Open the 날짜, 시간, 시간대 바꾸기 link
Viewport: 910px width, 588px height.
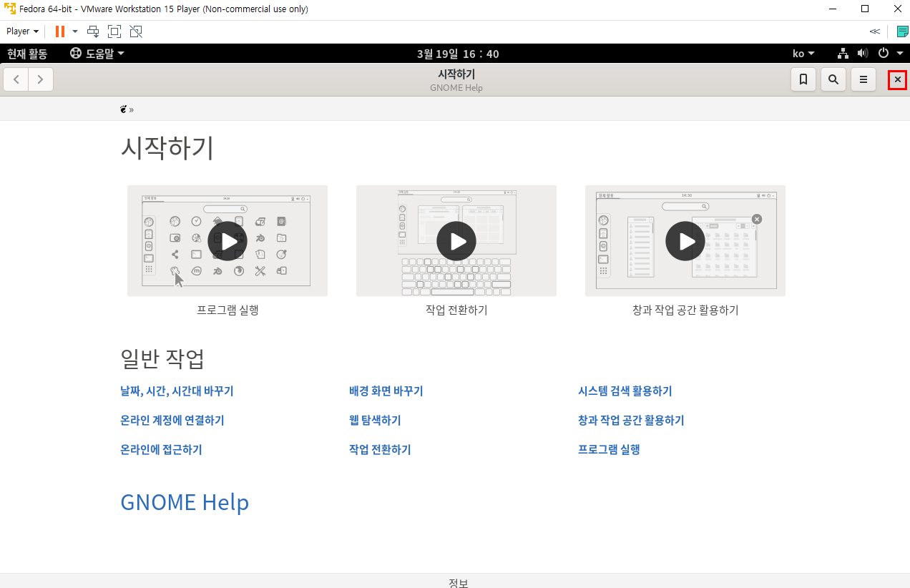coord(177,391)
